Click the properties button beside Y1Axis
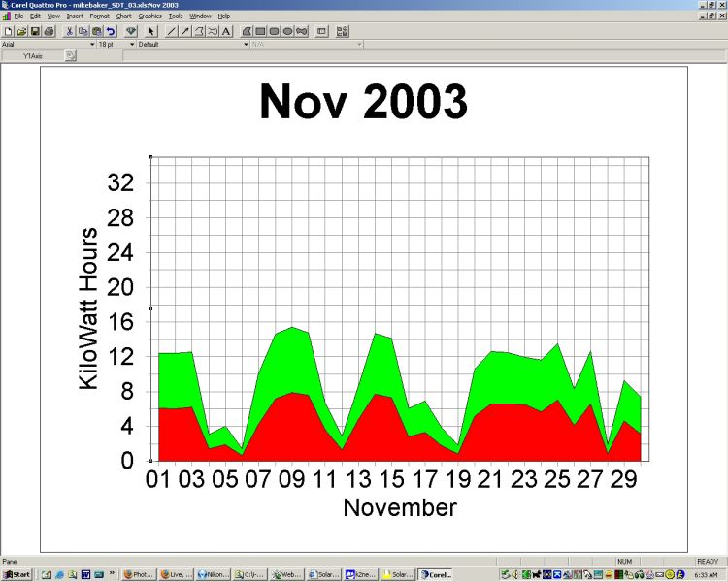The width and height of the screenshot is (728, 582). click(70, 56)
